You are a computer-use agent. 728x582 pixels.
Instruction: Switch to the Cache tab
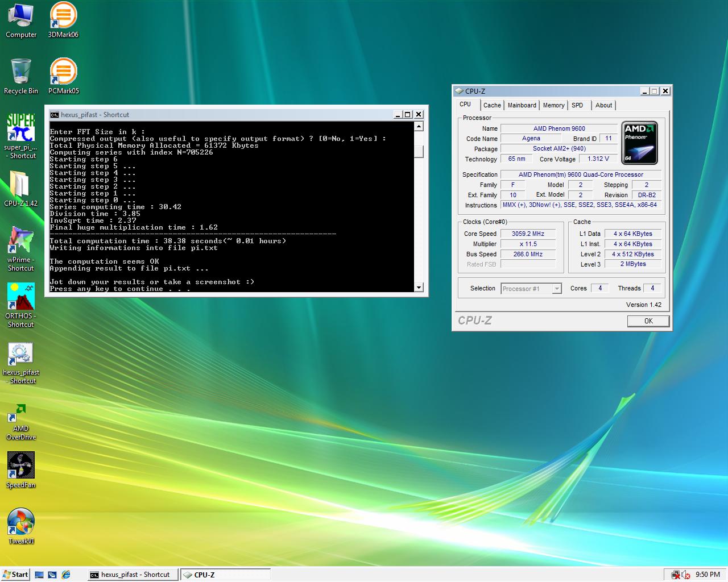492,105
